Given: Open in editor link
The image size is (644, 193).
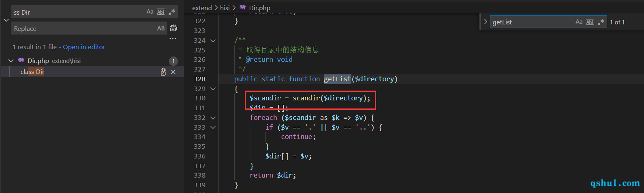Looking at the screenshot, I should click(84, 47).
